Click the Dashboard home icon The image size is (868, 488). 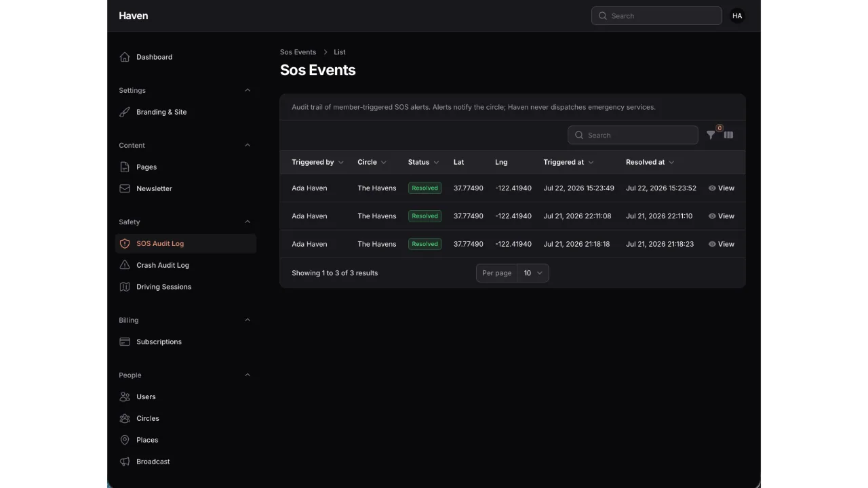(125, 57)
